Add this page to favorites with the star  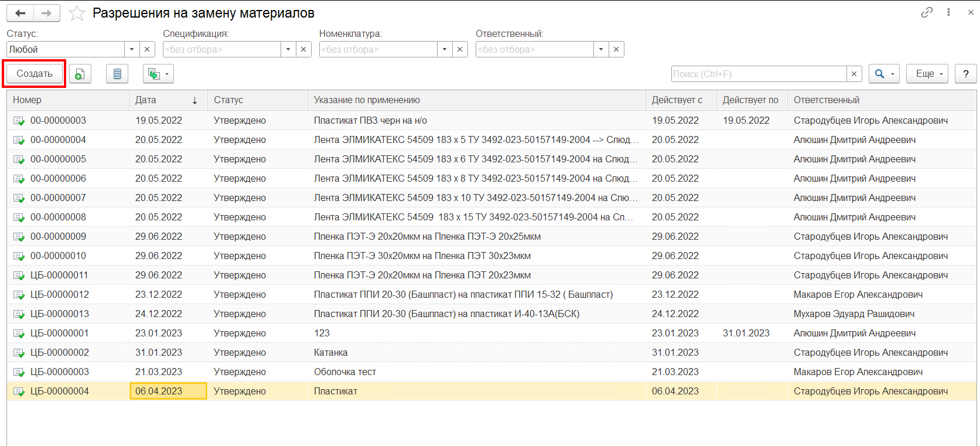[x=77, y=13]
